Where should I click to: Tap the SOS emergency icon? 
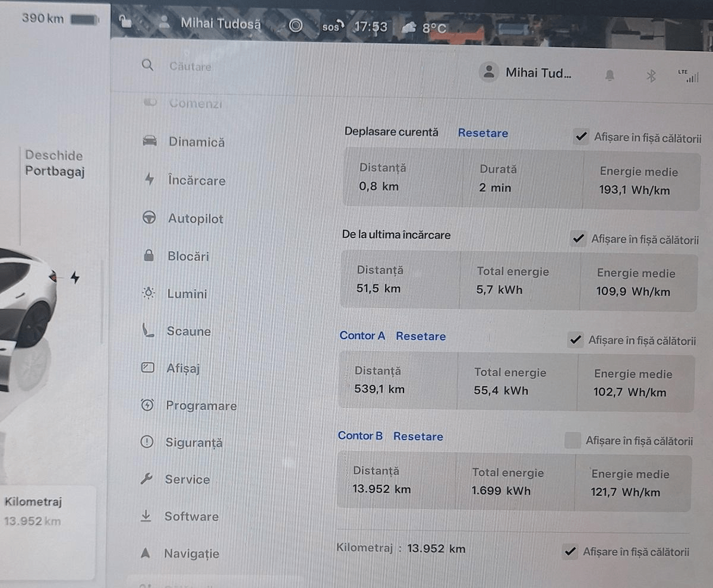[x=332, y=27]
